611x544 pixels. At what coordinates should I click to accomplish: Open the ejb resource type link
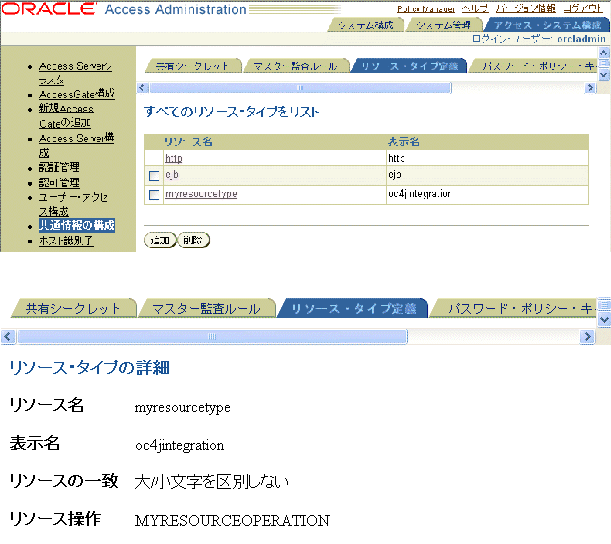pos(172,175)
